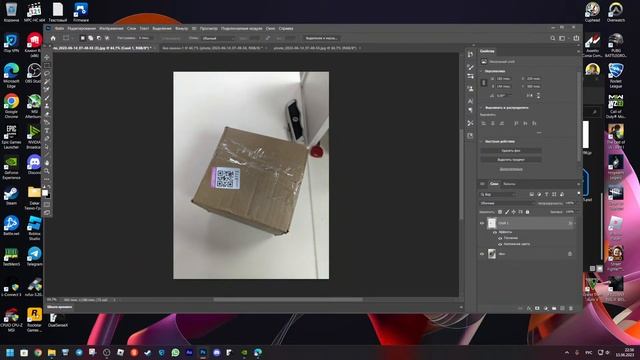Open 'Непрозрачность' opacity dropdown
Image resolution: width=640 pixels, height=360 pixels.
(577, 203)
